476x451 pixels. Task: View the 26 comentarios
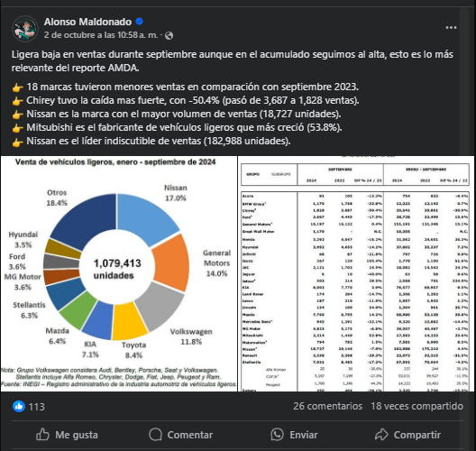tap(327, 406)
